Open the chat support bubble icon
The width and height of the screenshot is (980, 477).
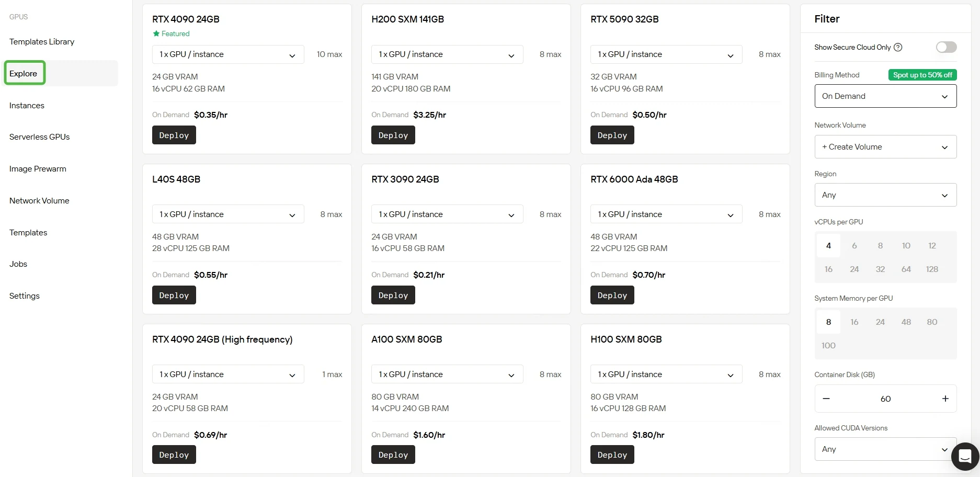965,456
